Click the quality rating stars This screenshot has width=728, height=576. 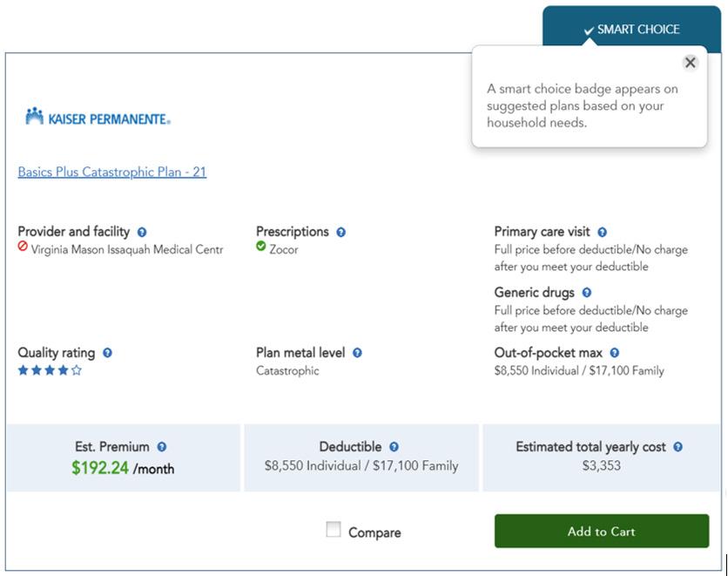coord(51,371)
